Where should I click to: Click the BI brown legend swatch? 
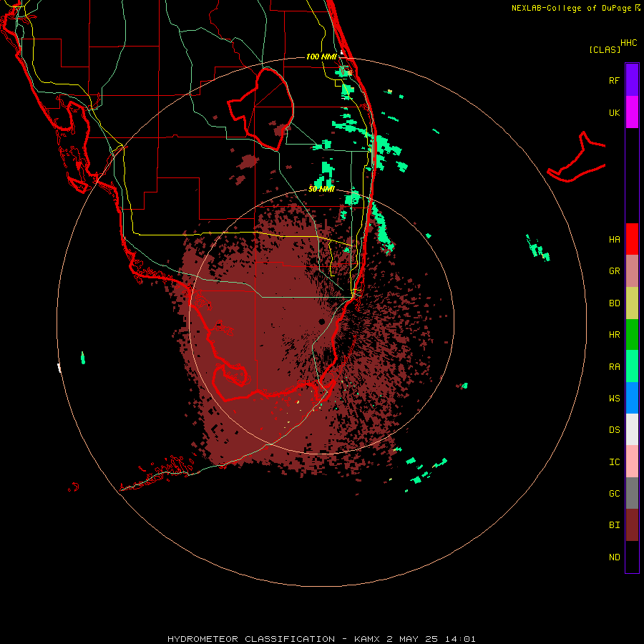point(632,525)
